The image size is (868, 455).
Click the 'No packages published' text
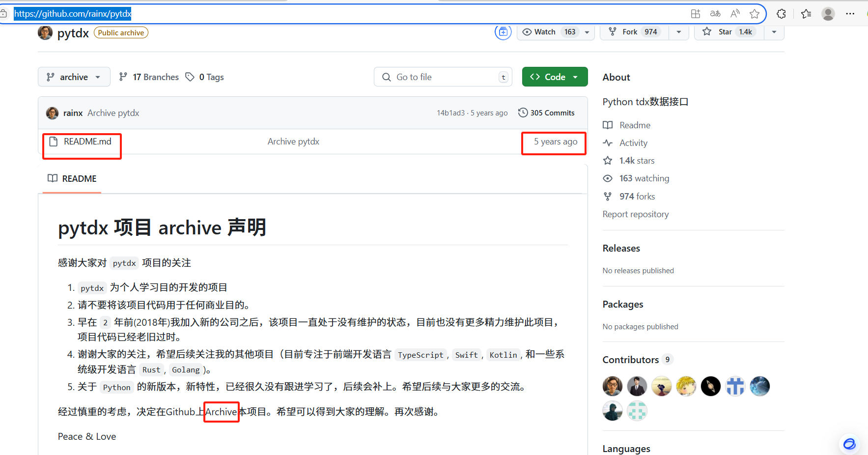641,327
